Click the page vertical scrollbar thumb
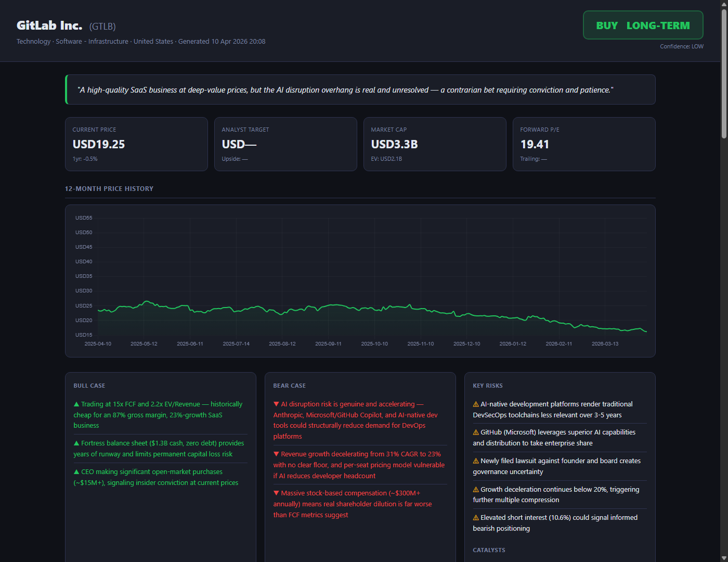This screenshot has height=562, width=728. tap(724, 73)
